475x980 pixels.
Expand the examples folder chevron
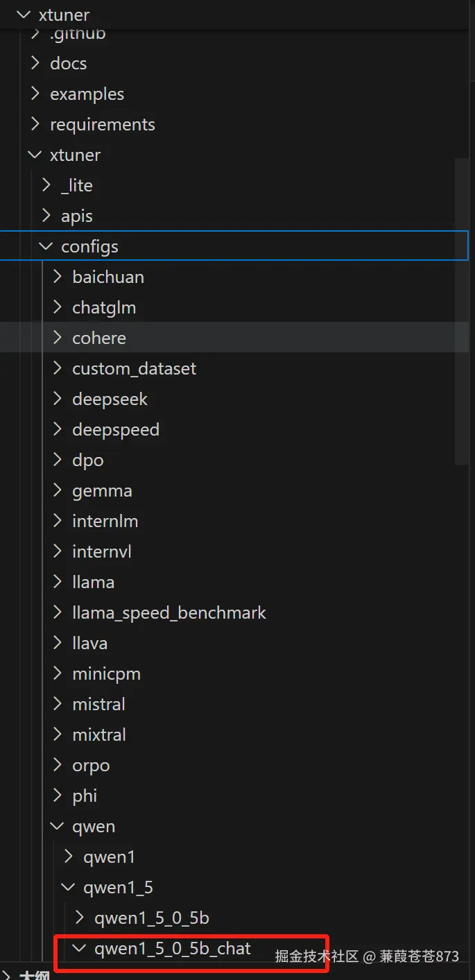tap(35, 94)
